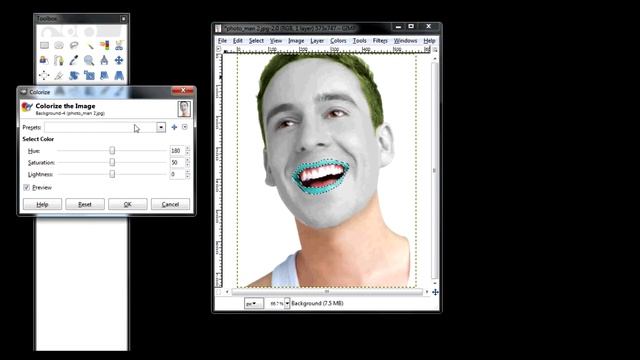
Task: Open the File menu
Action: [x=222, y=41]
